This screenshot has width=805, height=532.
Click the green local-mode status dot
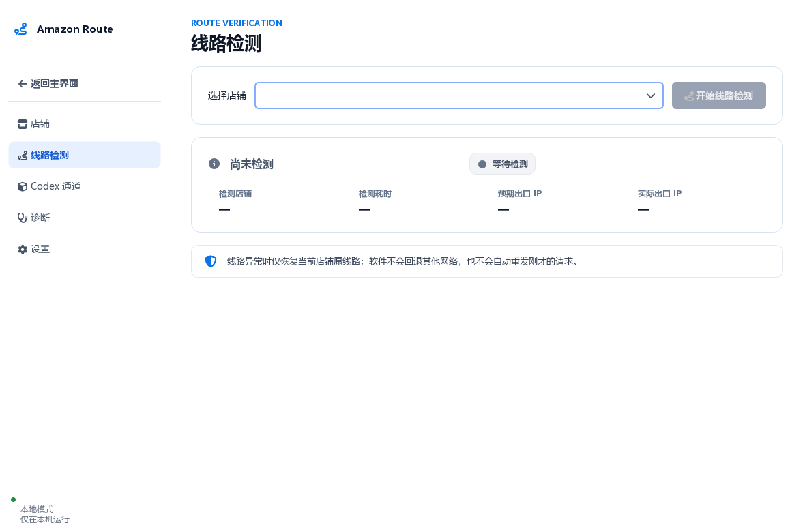click(x=14, y=500)
